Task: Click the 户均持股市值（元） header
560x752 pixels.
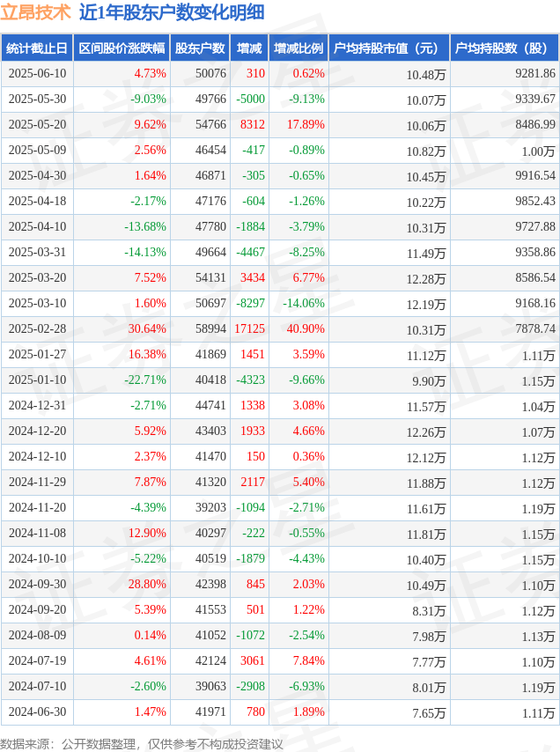Action: pos(389,48)
